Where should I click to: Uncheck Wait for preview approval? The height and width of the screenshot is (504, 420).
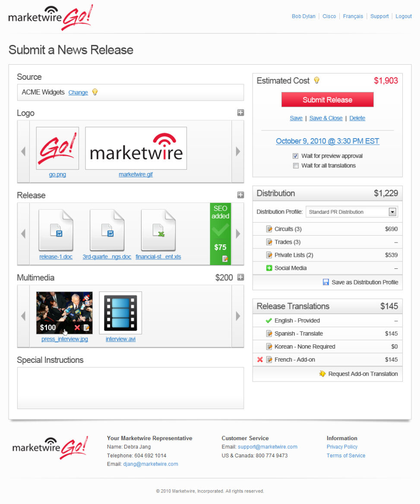coord(296,156)
